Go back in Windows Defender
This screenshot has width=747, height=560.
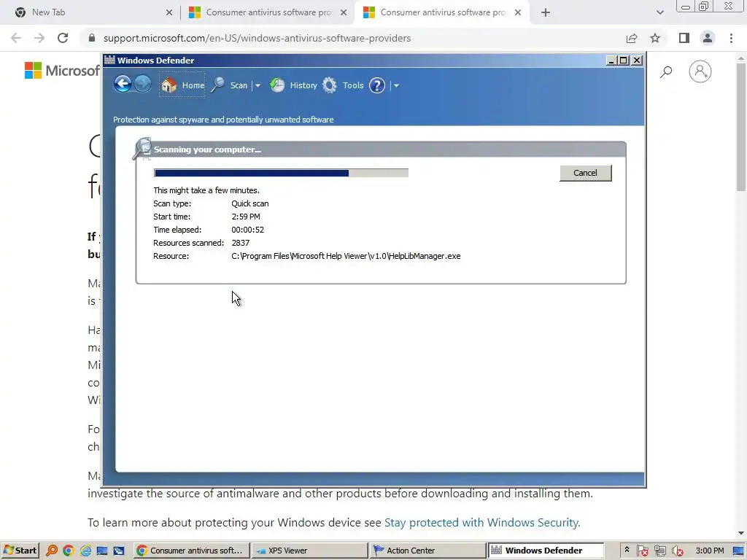pyautogui.click(x=123, y=85)
